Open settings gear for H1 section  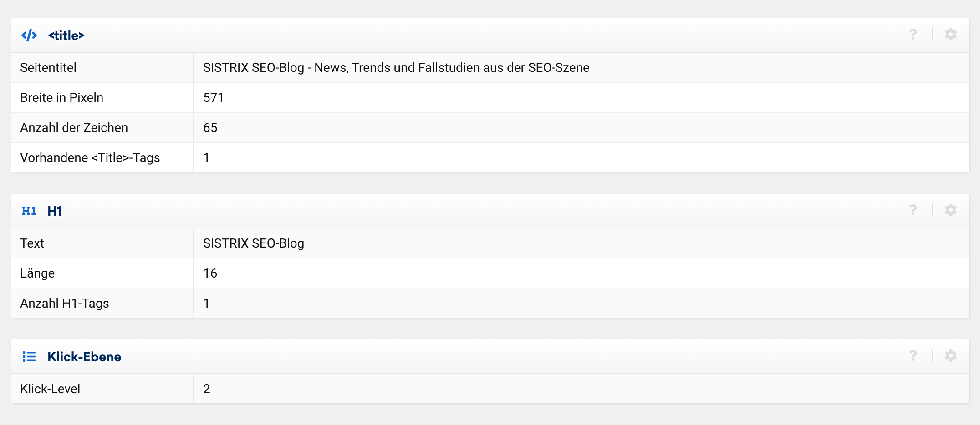coord(950,210)
